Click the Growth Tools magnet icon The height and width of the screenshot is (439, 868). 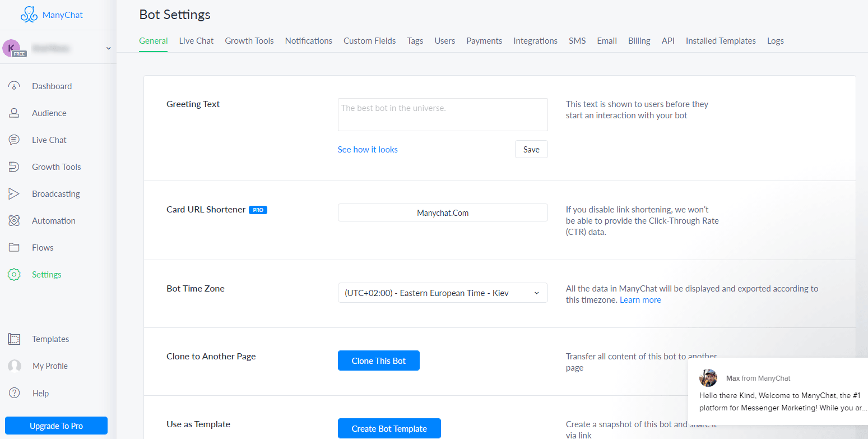click(x=14, y=167)
